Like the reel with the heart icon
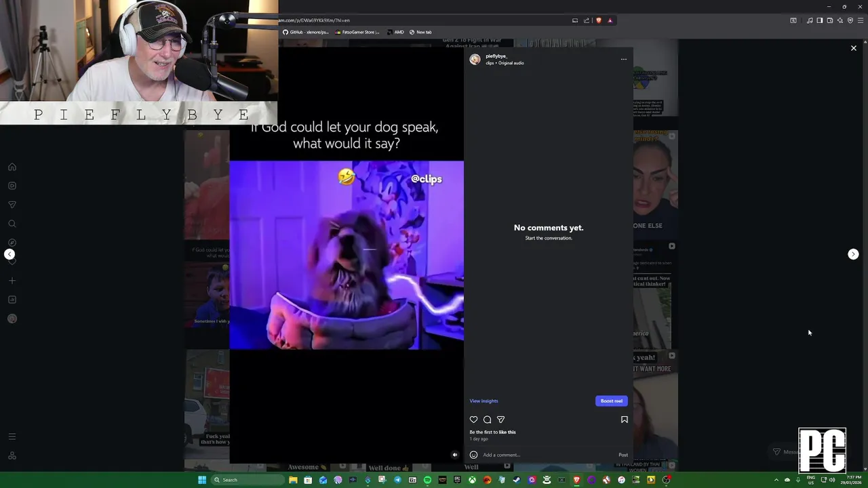Viewport: 868px width, 488px height. click(x=474, y=420)
